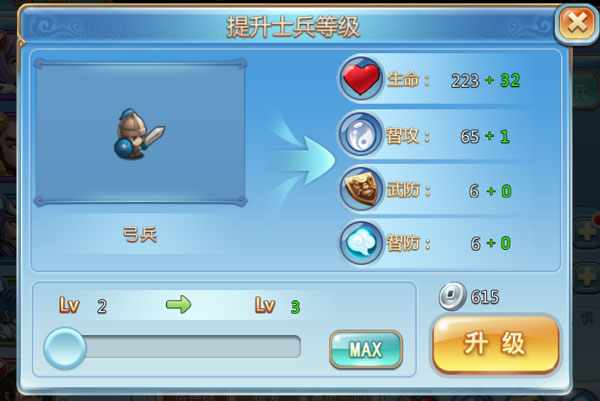600x401 pixels.
Task: Click the golden shield defense icon
Action: click(360, 189)
